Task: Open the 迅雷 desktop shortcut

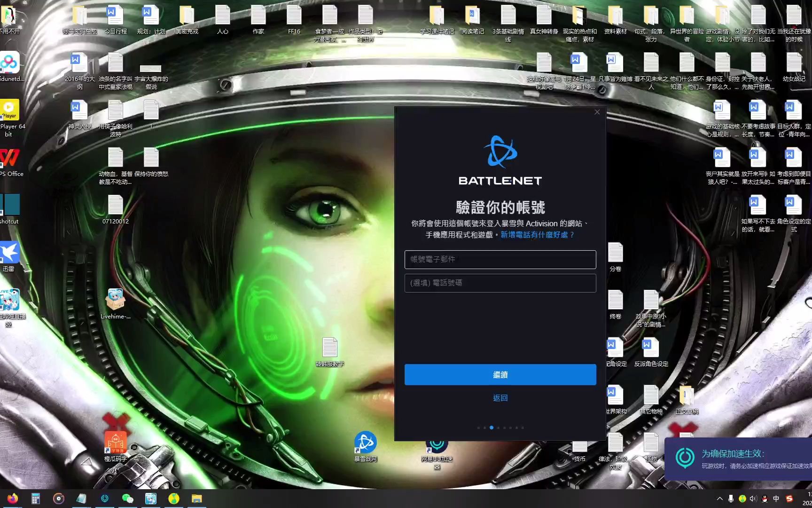Action: click(x=9, y=256)
